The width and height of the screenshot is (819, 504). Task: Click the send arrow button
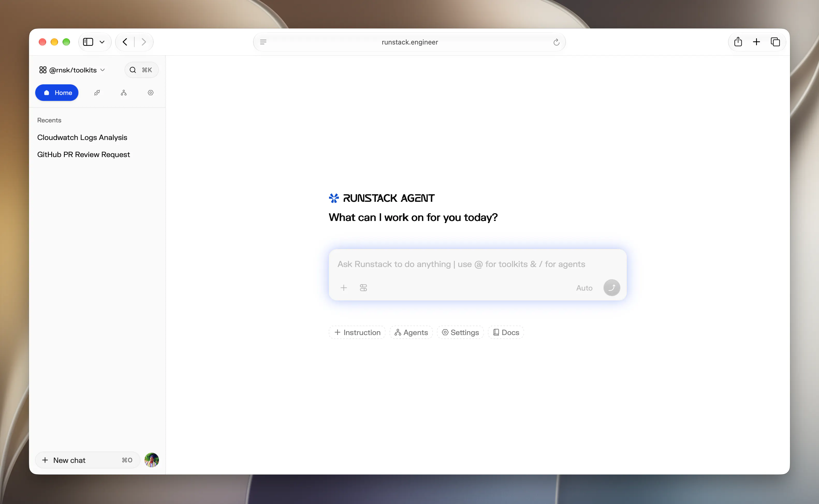(x=612, y=288)
